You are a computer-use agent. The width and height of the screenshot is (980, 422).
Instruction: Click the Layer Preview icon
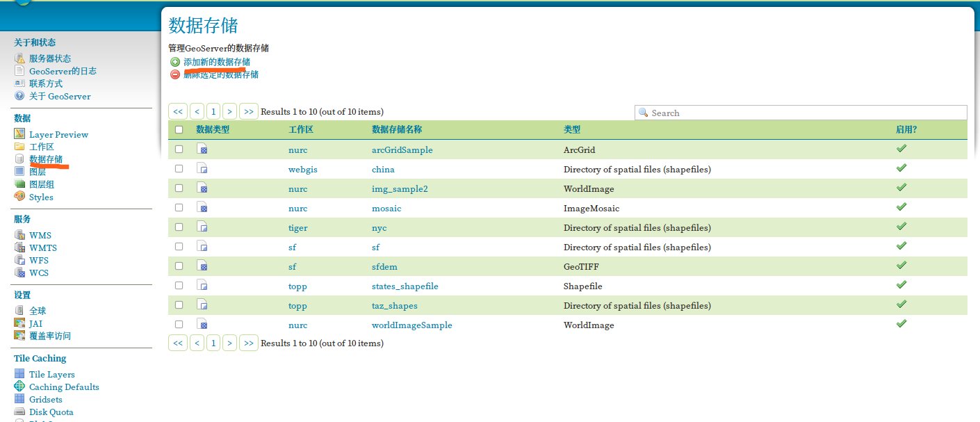19,134
